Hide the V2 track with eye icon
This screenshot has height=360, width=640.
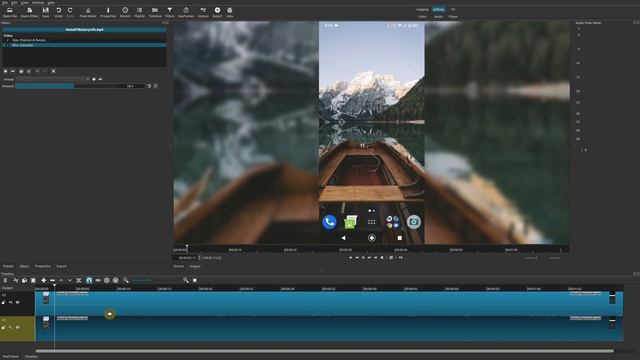(17, 302)
